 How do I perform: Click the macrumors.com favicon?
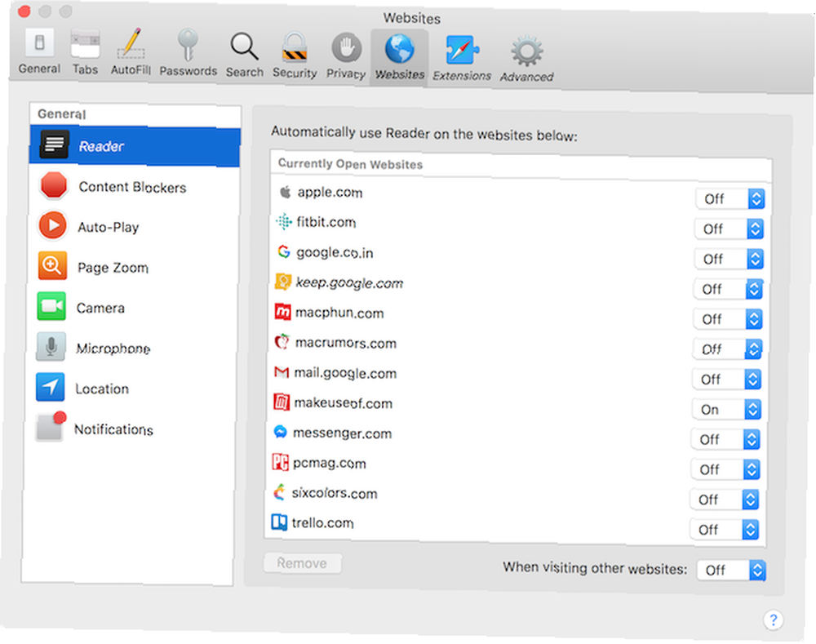282,341
